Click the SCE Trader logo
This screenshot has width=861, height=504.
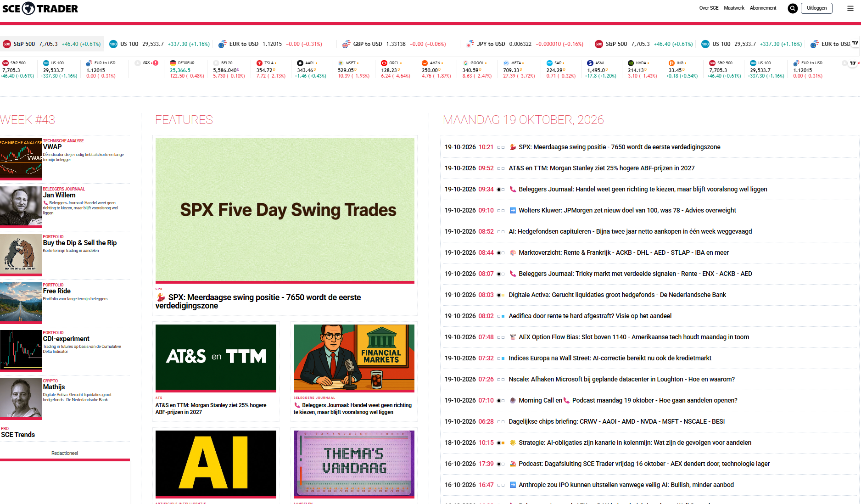click(x=40, y=8)
